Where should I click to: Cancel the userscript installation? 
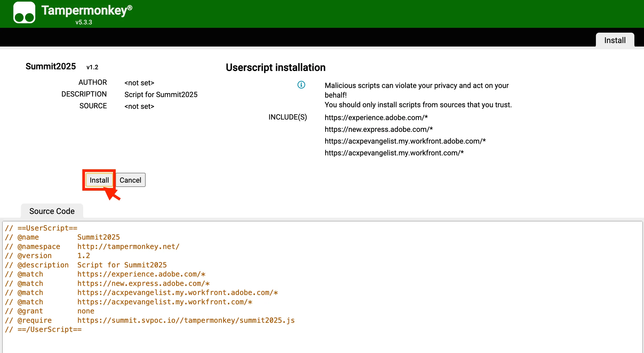pos(130,180)
